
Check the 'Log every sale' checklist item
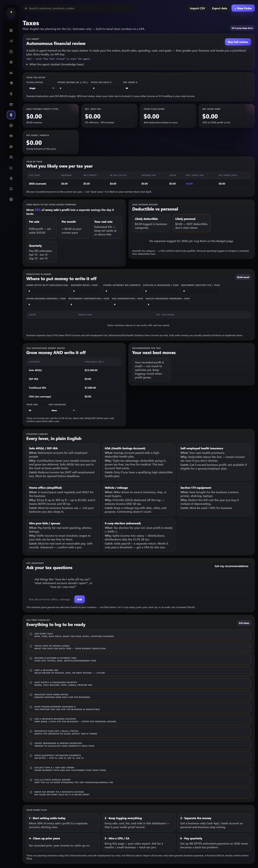[31, 634]
